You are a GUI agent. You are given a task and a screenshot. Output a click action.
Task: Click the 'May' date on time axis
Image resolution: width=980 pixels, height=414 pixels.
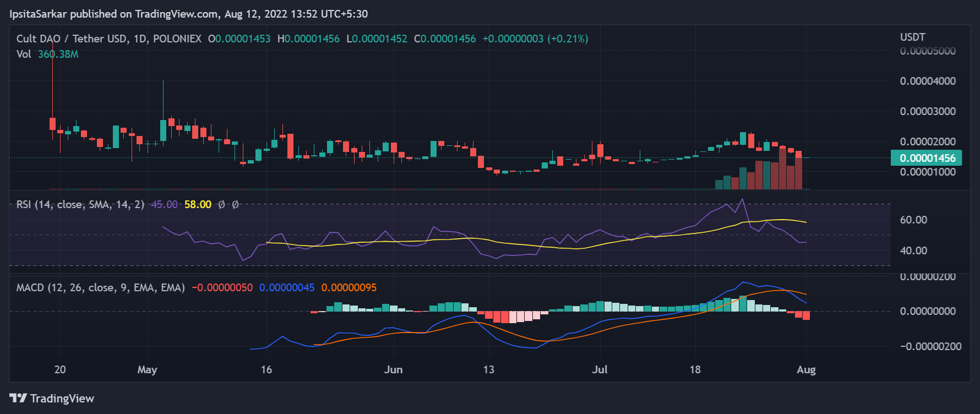147,369
